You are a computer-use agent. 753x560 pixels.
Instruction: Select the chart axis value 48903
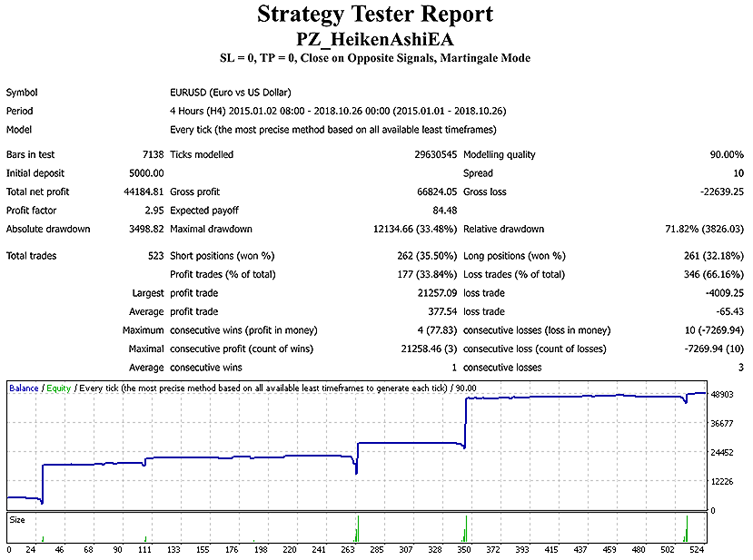[722, 395]
